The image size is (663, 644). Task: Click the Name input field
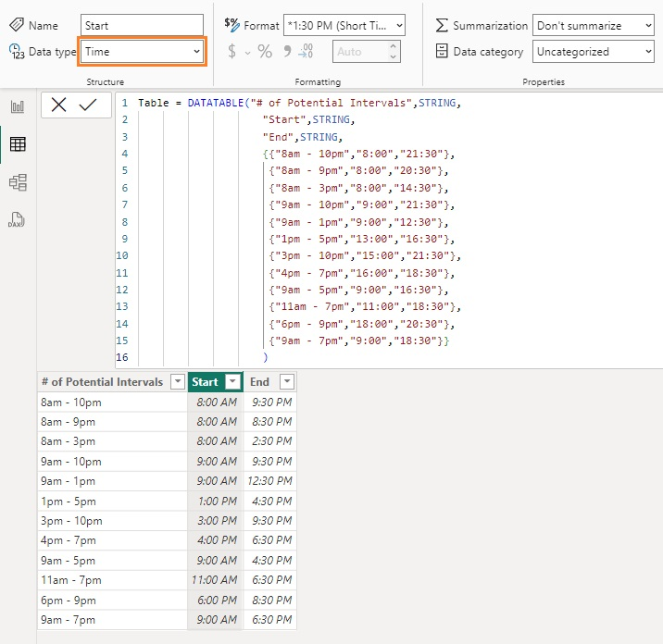point(142,25)
